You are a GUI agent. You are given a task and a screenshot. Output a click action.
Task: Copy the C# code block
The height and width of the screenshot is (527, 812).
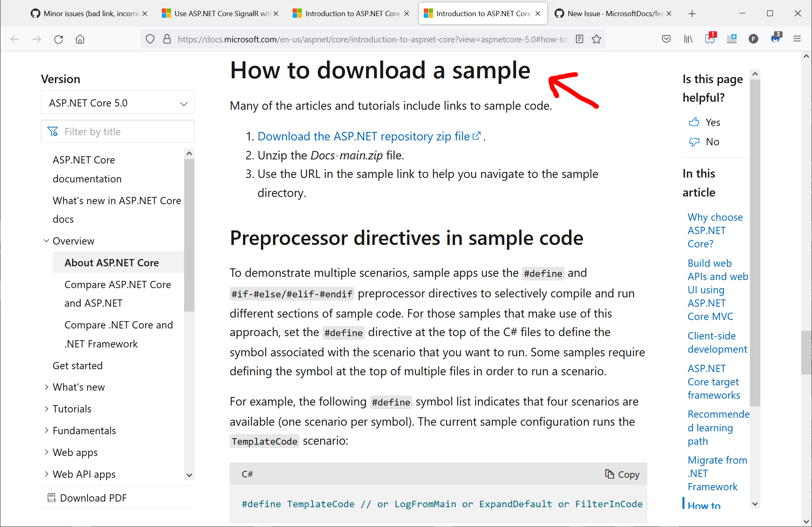coord(622,474)
